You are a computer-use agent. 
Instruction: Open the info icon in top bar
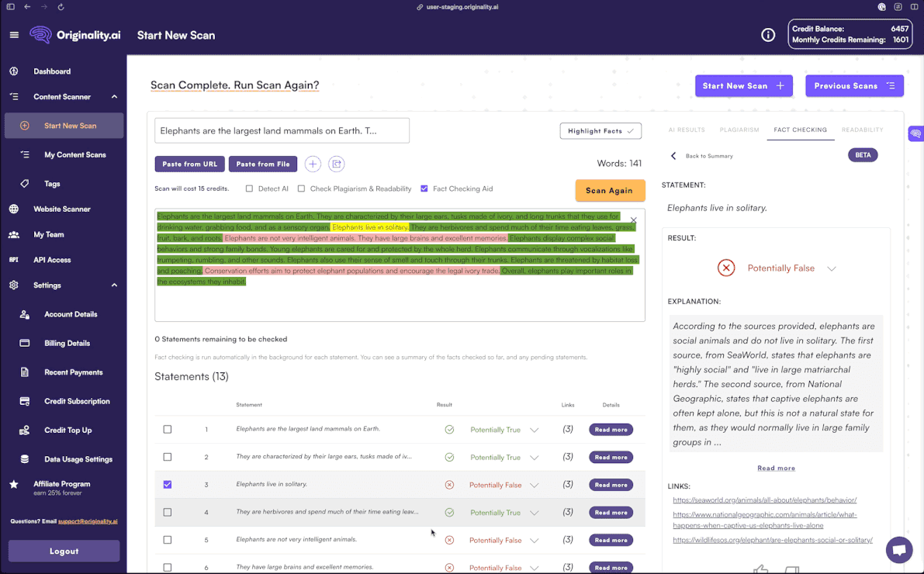[x=768, y=35]
